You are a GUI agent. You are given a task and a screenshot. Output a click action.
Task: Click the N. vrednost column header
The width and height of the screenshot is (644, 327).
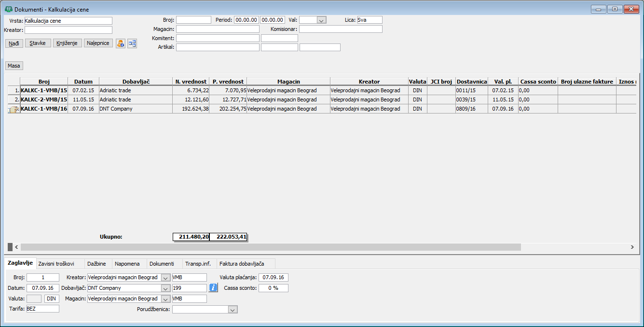pos(191,82)
